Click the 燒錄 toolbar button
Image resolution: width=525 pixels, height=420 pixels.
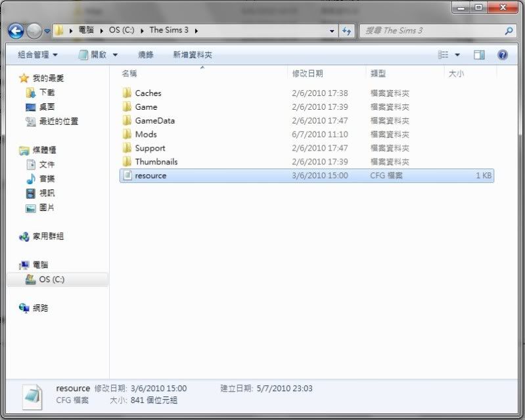(x=146, y=55)
